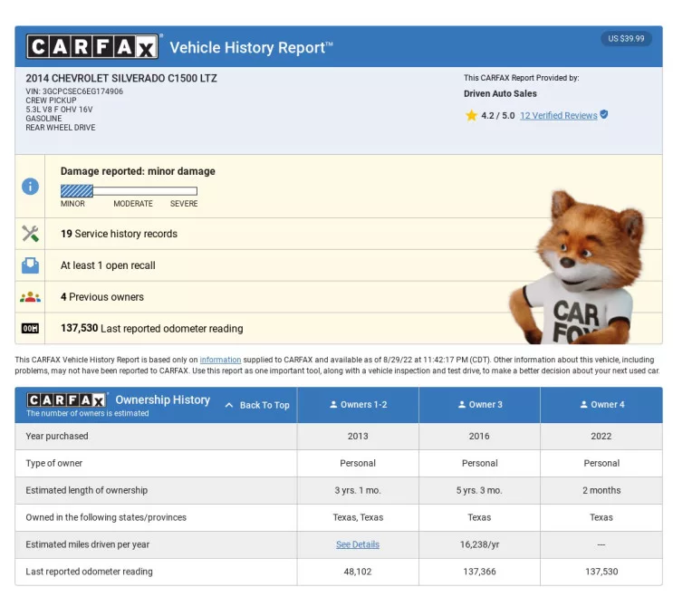Click the REAR WHEEL DRIVE spec line
Viewport: 673px width, 616px height.
click(61, 128)
